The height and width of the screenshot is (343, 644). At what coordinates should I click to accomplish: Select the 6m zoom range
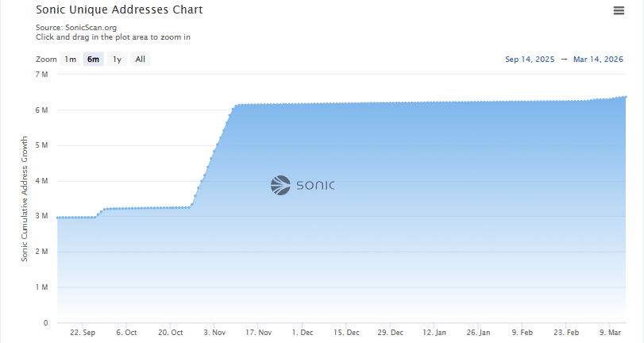pos(93,59)
